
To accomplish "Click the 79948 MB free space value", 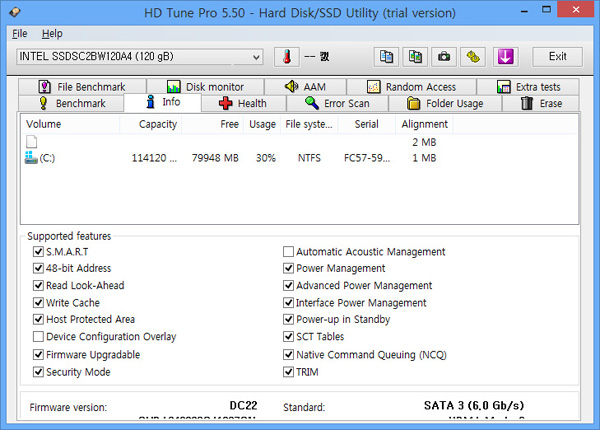I will pos(215,158).
